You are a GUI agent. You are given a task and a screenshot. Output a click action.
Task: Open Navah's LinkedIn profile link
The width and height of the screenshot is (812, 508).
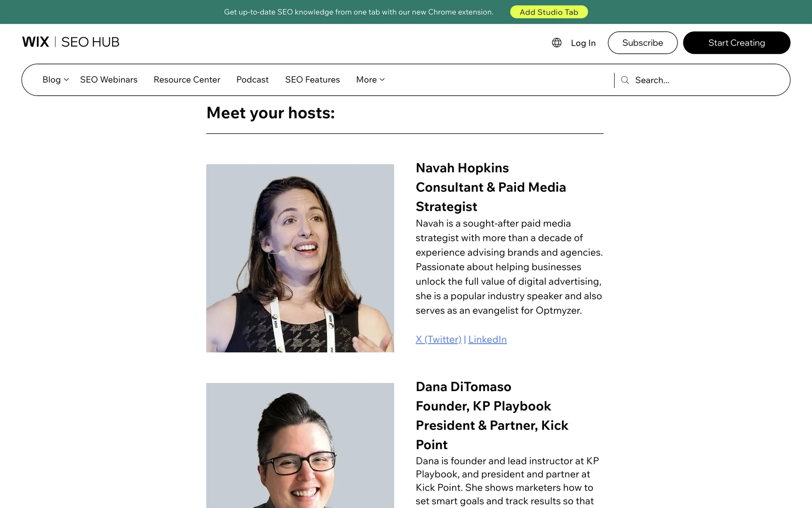click(487, 340)
